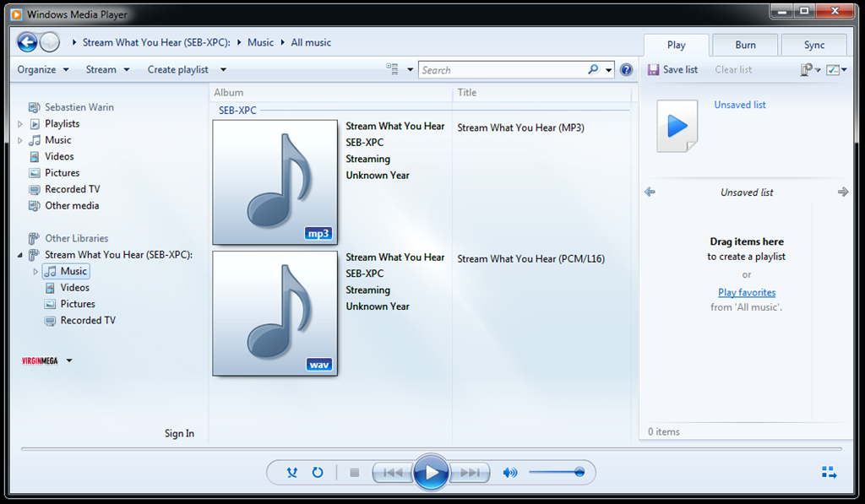This screenshot has width=865, height=504.
Task: Switch to the Sync tab
Action: tap(814, 46)
